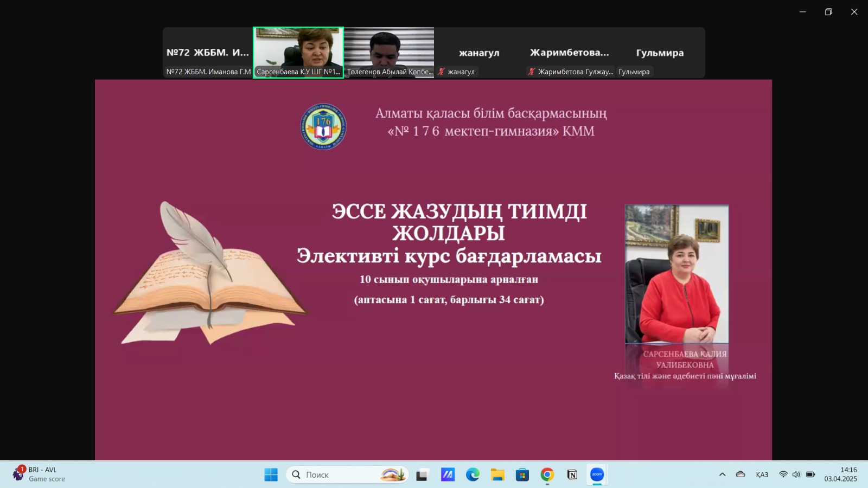Screen dimensions: 868x488
Task: Open File Explorer from taskbar
Action: (497, 475)
